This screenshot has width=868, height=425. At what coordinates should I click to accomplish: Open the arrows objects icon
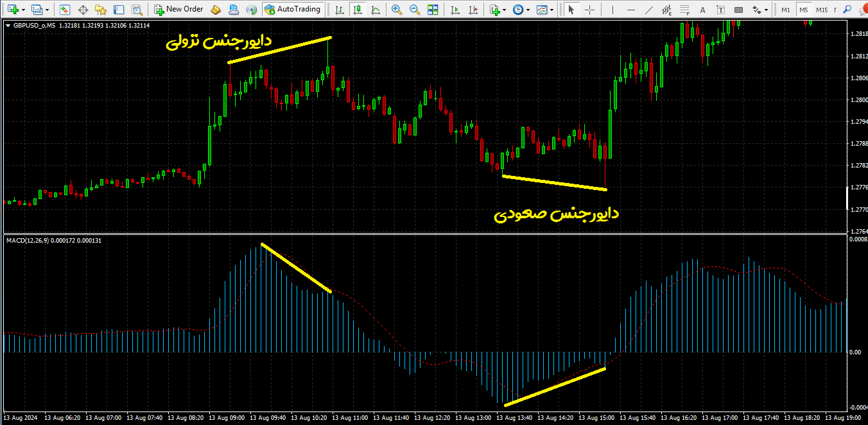[756, 10]
